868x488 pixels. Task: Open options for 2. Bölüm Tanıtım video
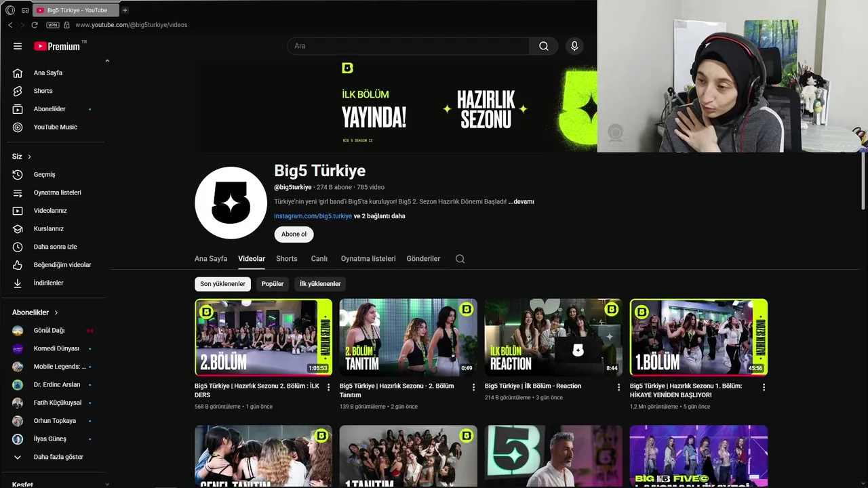474,387
